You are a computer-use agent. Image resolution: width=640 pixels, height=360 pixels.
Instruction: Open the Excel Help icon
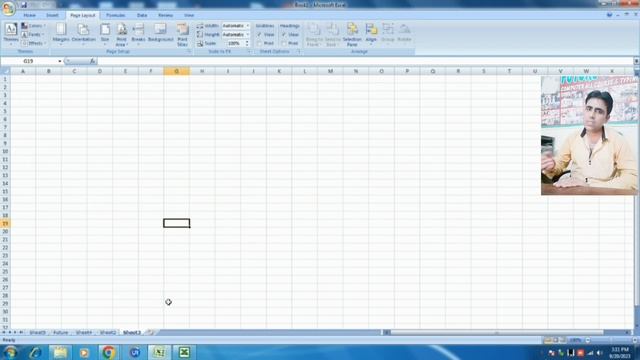point(609,15)
